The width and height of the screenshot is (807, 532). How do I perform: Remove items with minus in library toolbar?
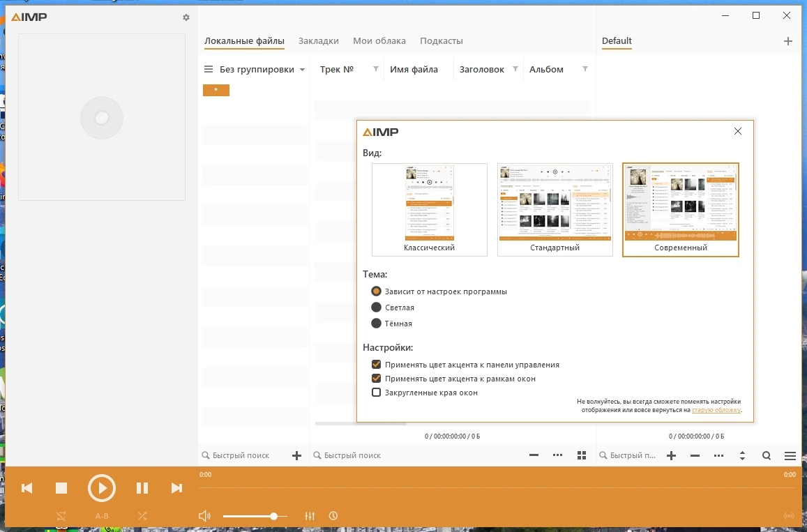[x=534, y=455]
